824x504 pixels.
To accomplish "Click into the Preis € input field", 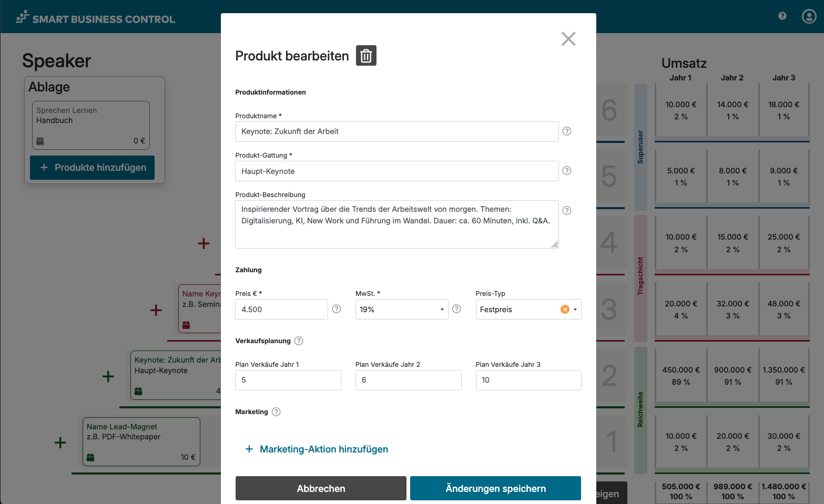I will click(x=281, y=310).
